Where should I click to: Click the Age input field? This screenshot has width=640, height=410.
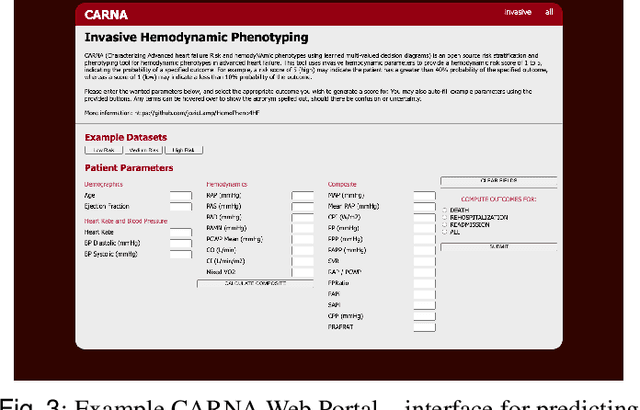180,196
